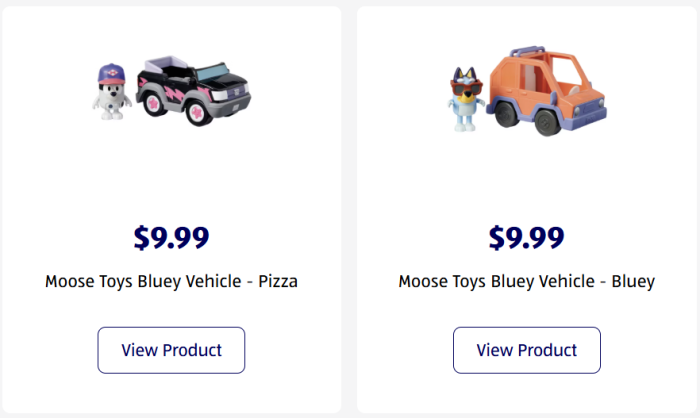Click the dalmatian figure wearing a cap
The width and height of the screenshot is (700, 418).
click(109, 94)
